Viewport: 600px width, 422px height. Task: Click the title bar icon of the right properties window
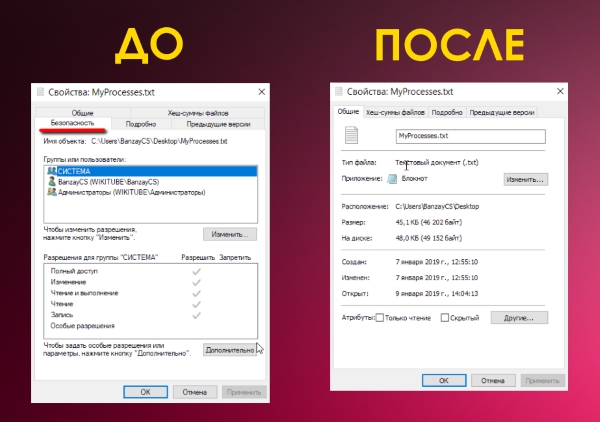[x=340, y=91]
